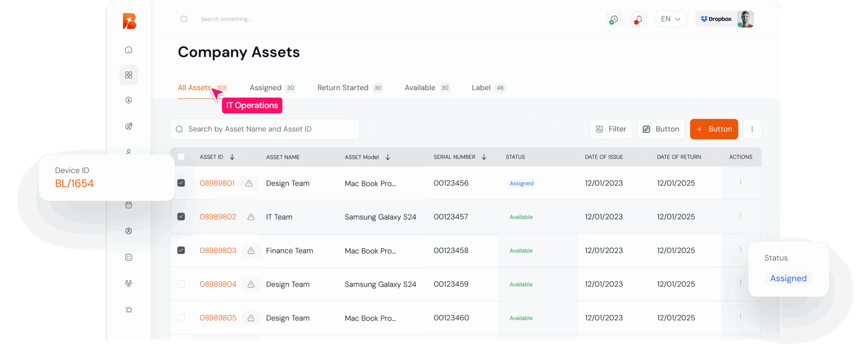
Task: Click the home icon in sidebar
Action: (129, 50)
